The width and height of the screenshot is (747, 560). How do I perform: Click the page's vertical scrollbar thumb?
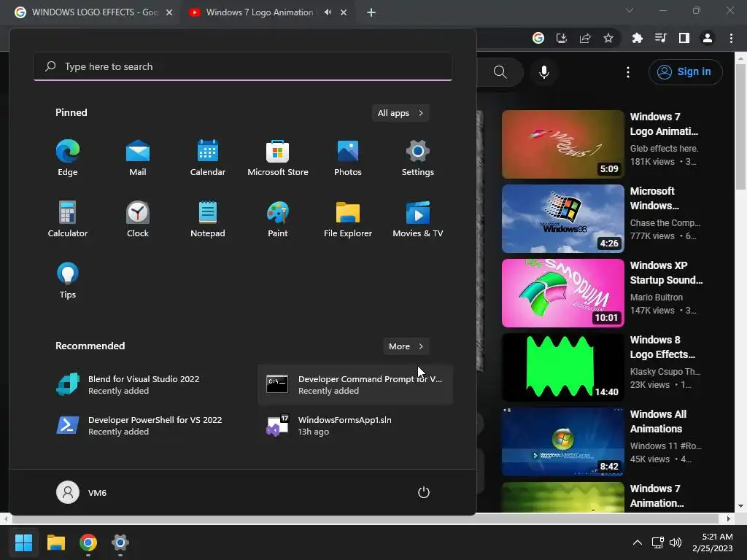740,127
